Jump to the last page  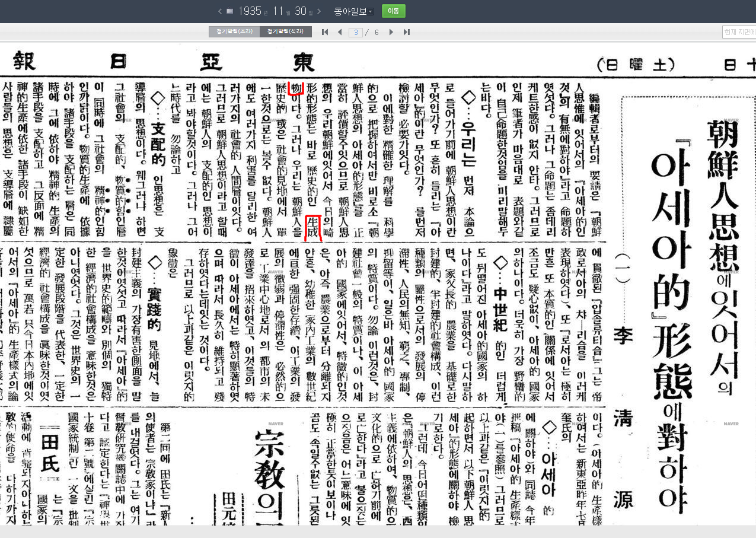click(406, 32)
